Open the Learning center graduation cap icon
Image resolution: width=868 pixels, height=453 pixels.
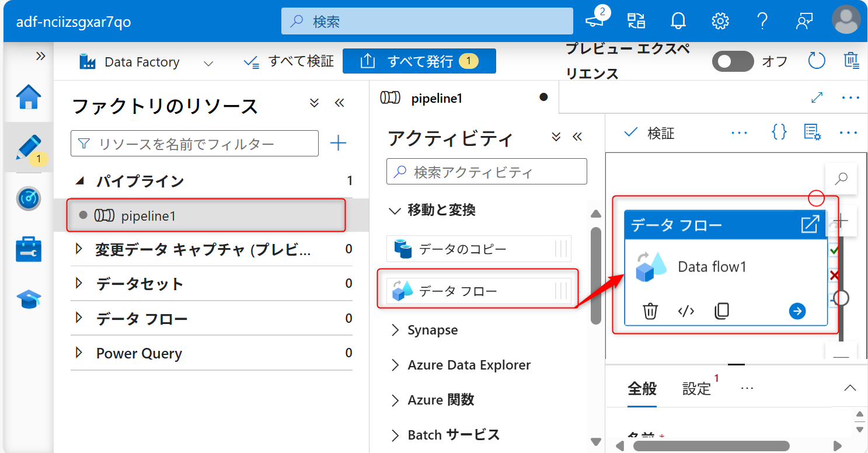[x=28, y=299]
